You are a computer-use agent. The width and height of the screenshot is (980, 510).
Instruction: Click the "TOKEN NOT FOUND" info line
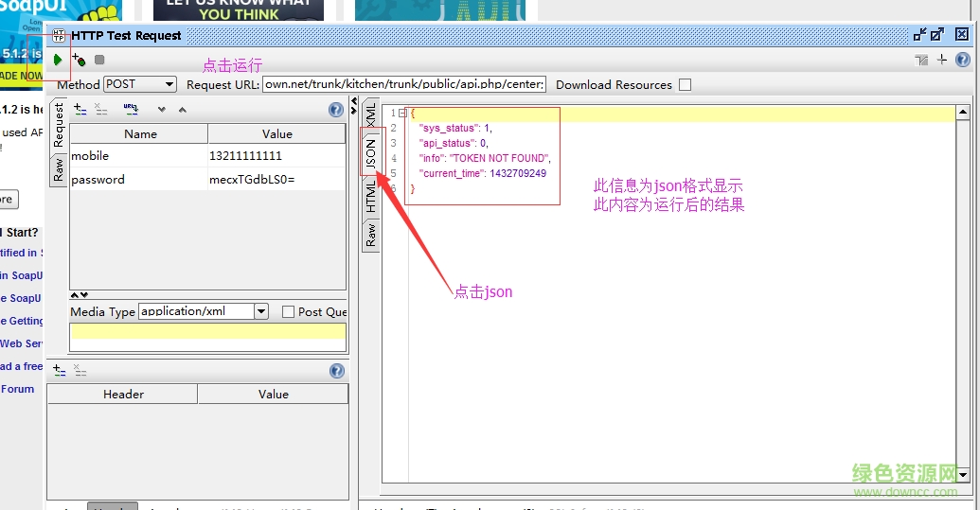[485, 158]
